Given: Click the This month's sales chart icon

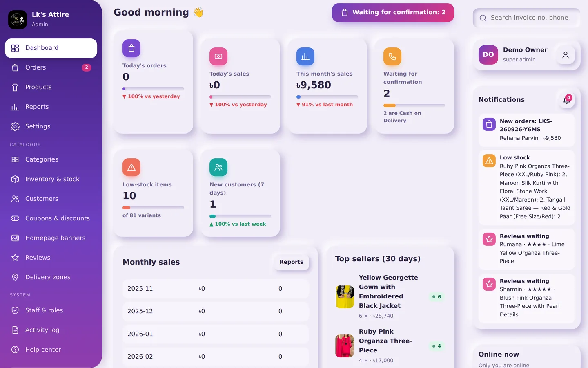Looking at the screenshot, I should 305,56.
